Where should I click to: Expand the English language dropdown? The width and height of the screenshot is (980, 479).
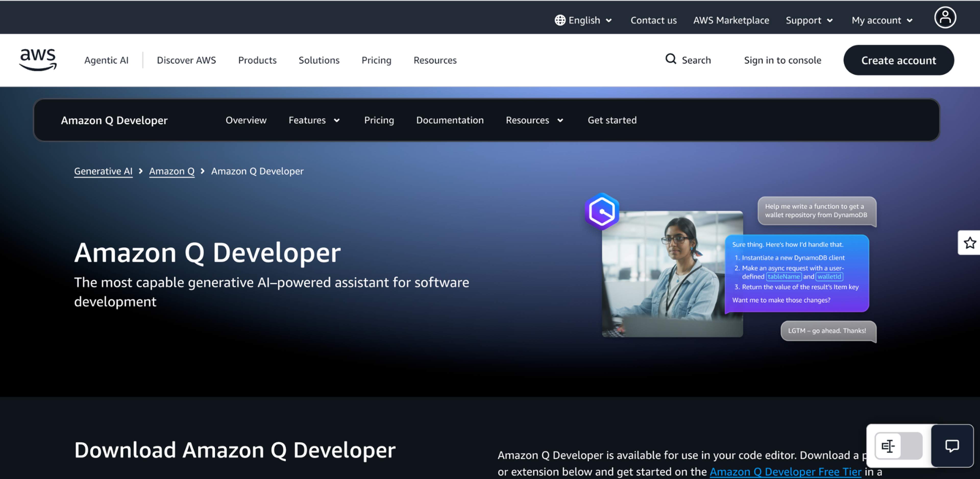583,20
